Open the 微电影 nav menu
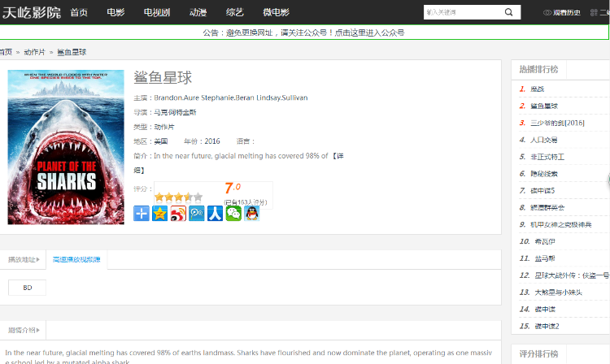The height and width of the screenshot is (364, 610). [x=276, y=12]
